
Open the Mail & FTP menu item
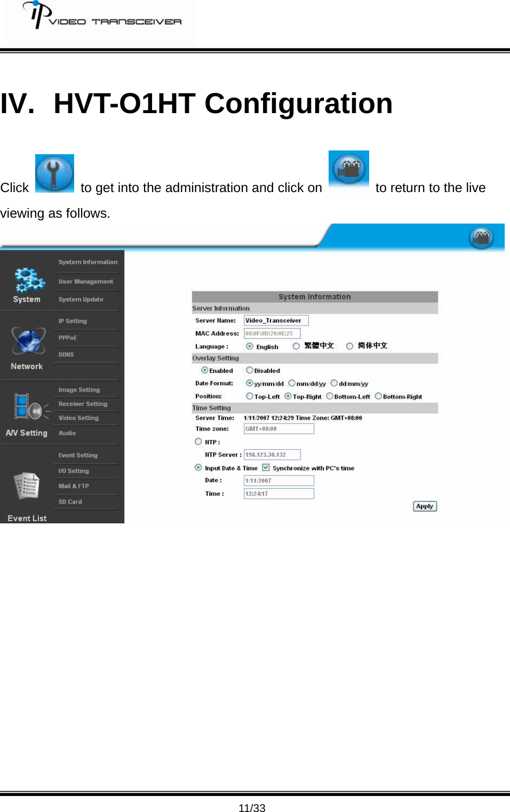[x=74, y=486]
